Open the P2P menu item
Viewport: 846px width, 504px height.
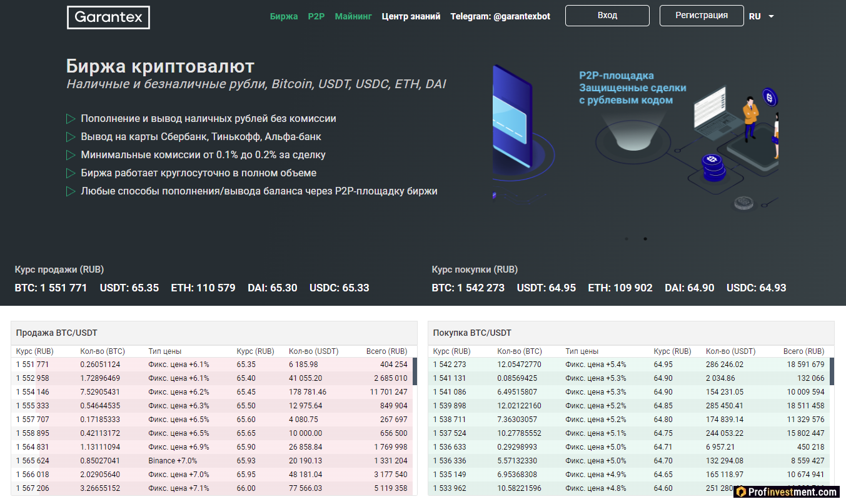tap(316, 16)
